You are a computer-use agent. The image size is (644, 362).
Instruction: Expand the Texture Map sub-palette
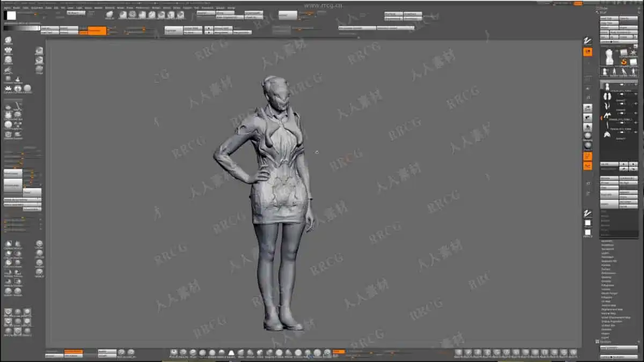609,305
